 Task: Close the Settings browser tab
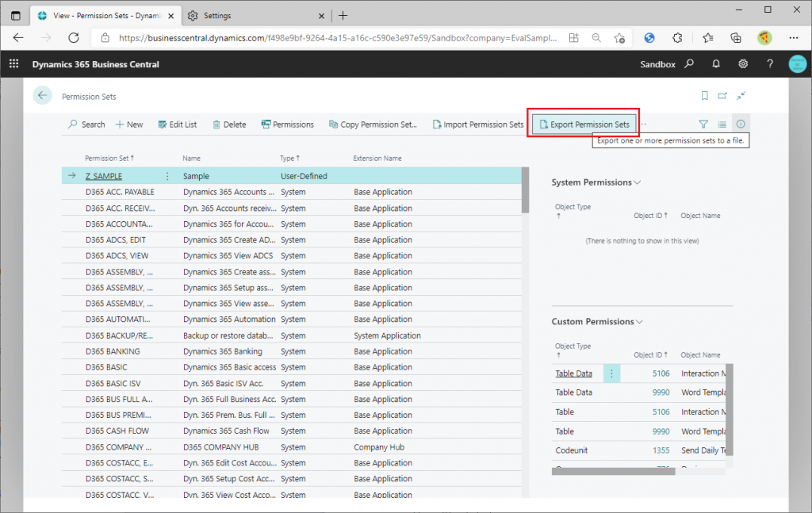tap(321, 16)
